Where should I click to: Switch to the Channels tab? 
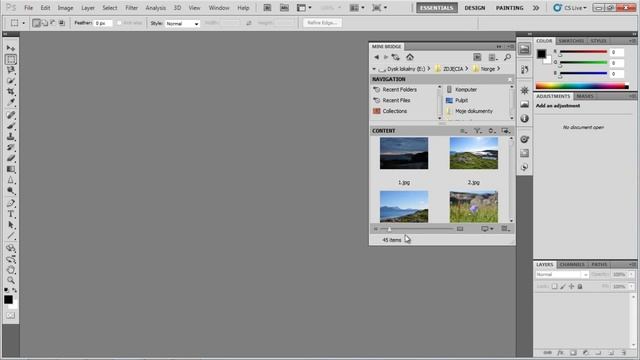tap(572, 264)
